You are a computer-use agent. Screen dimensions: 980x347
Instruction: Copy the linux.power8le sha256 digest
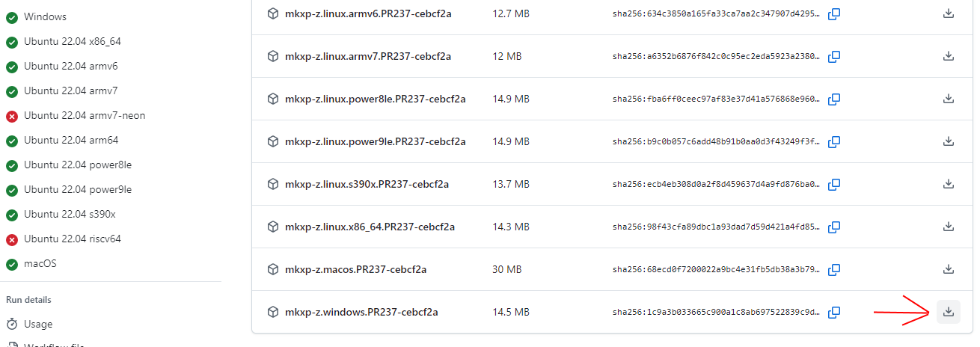coord(835,99)
